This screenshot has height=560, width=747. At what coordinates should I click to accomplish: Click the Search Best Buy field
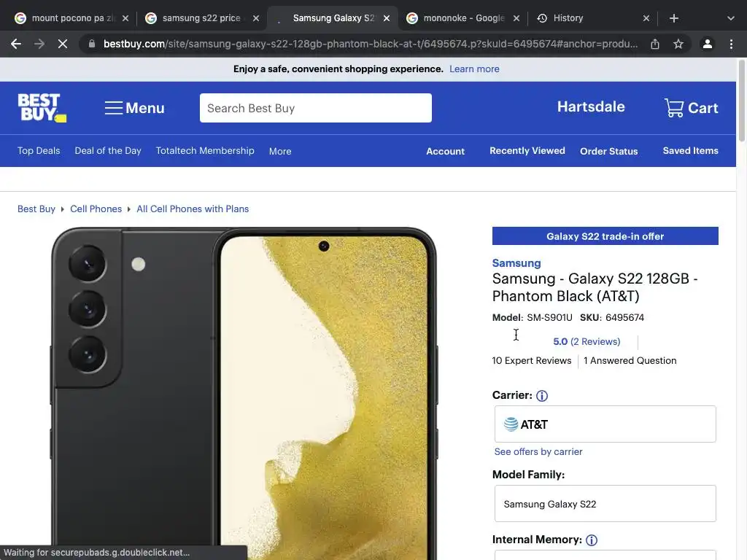pos(315,108)
